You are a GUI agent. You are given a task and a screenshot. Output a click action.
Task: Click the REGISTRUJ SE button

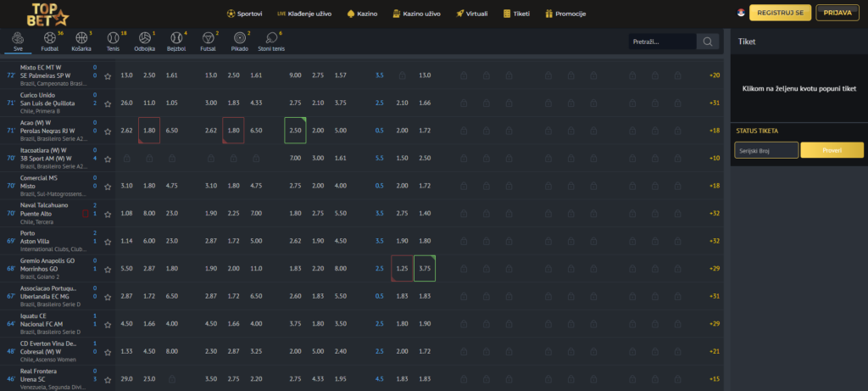[x=780, y=13]
